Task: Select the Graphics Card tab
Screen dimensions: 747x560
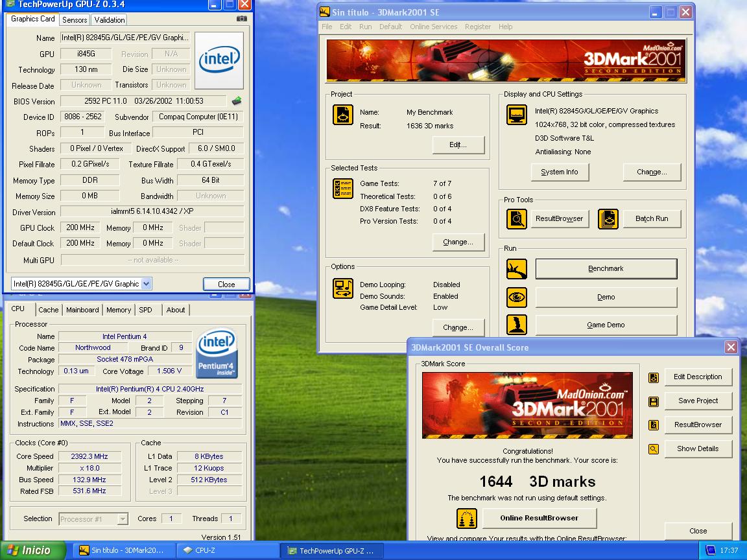Action: pos(32,19)
